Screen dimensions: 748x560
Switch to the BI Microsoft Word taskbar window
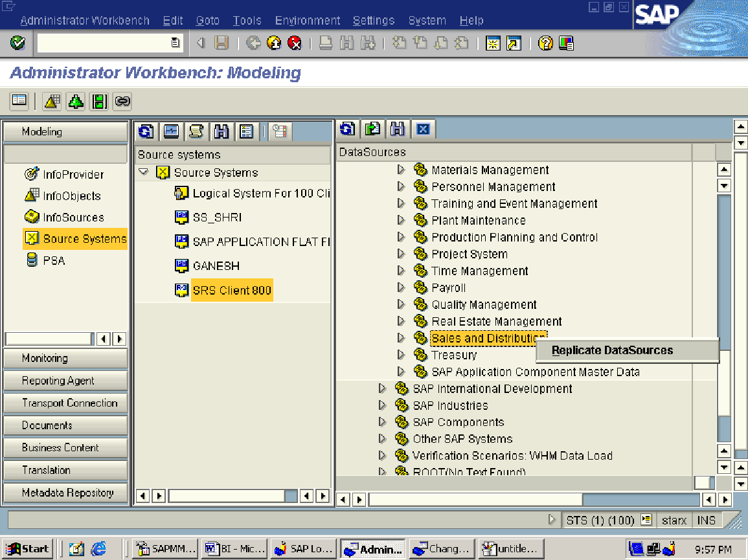tap(234, 549)
